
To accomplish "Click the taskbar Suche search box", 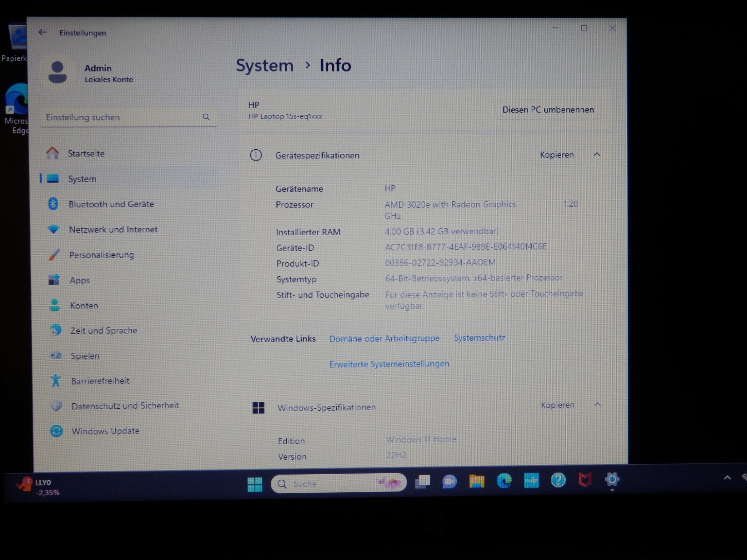I will (x=339, y=483).
